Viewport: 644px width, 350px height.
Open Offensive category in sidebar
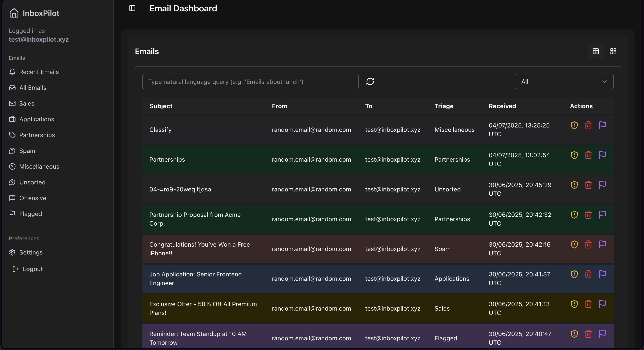(x=28, y=198)
